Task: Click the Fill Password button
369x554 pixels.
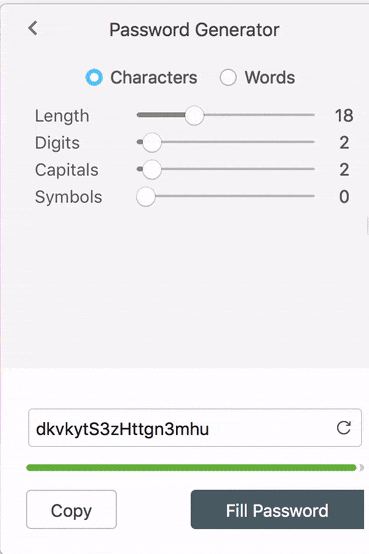Action: coord(277,509)
